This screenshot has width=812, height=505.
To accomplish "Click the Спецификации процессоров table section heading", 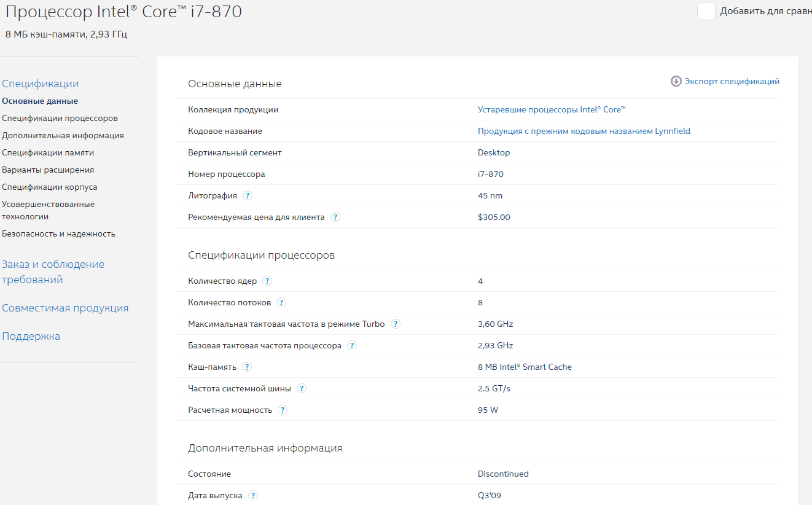I will (262, 255).
